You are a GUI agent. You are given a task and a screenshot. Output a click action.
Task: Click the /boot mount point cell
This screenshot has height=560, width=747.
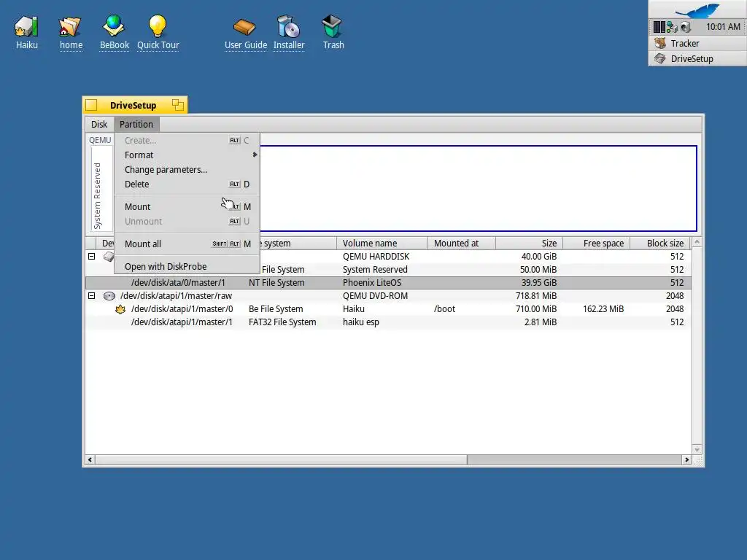444,309
